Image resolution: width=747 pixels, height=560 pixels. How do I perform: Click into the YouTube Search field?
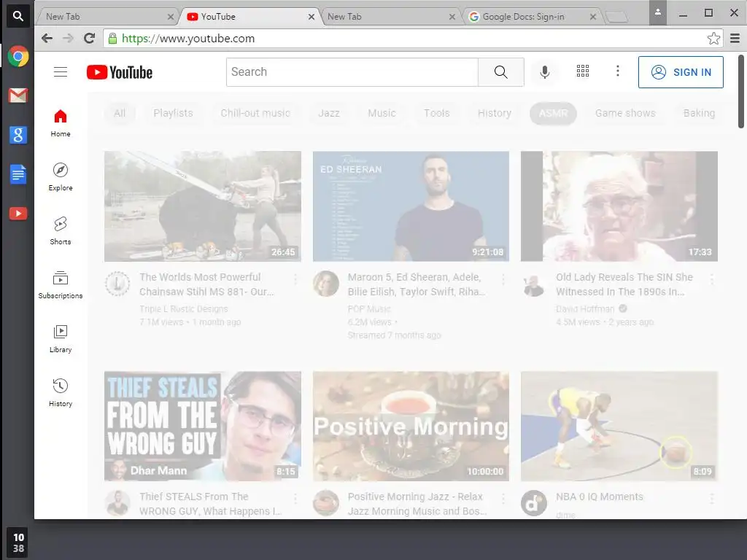[352, 72]
